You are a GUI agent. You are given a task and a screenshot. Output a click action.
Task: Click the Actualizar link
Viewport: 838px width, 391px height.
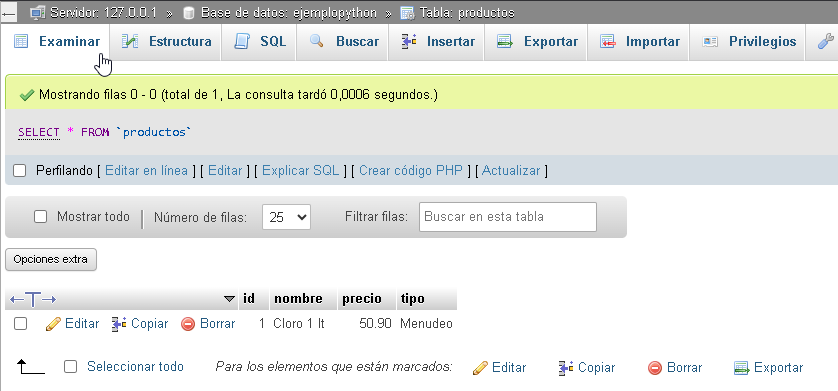click(x=511, y=171)
